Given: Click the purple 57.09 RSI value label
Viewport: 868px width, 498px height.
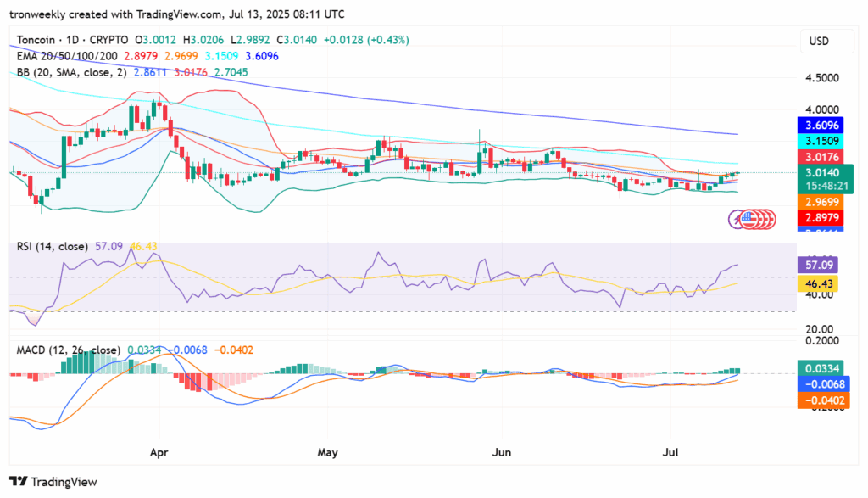Looking at the screenshot, I should pos(817,265).
